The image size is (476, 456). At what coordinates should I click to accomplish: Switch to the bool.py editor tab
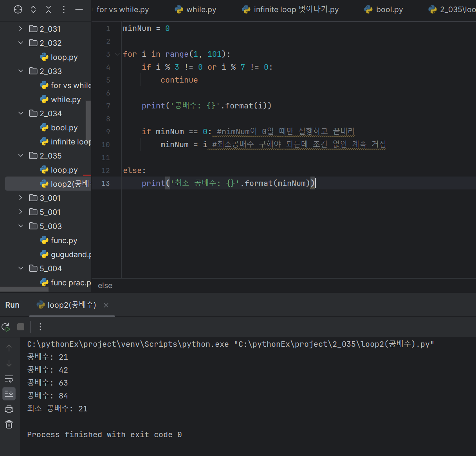(x=383, y=9)
